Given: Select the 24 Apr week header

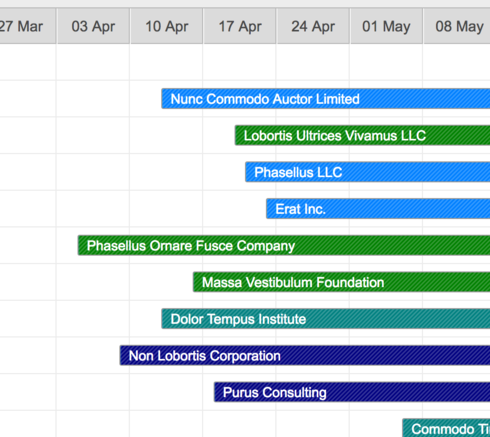Looking at the screenshot, I should [x=313, y=26].
